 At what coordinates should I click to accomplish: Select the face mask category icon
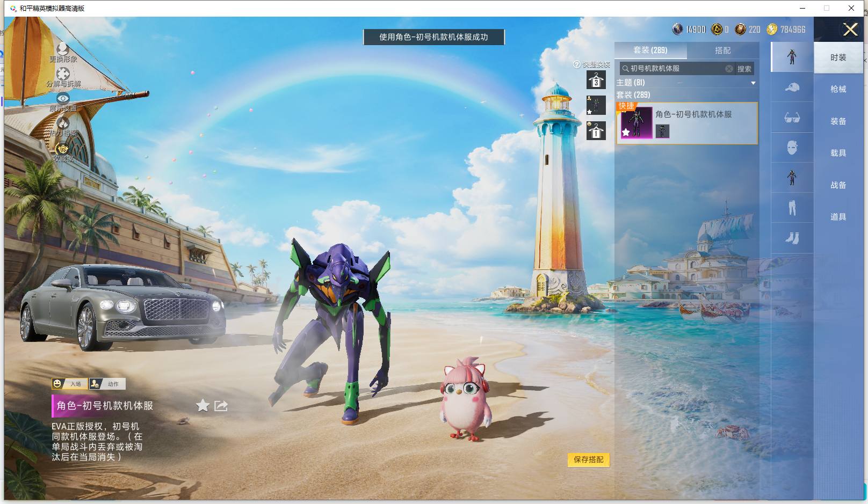[792, 148]
